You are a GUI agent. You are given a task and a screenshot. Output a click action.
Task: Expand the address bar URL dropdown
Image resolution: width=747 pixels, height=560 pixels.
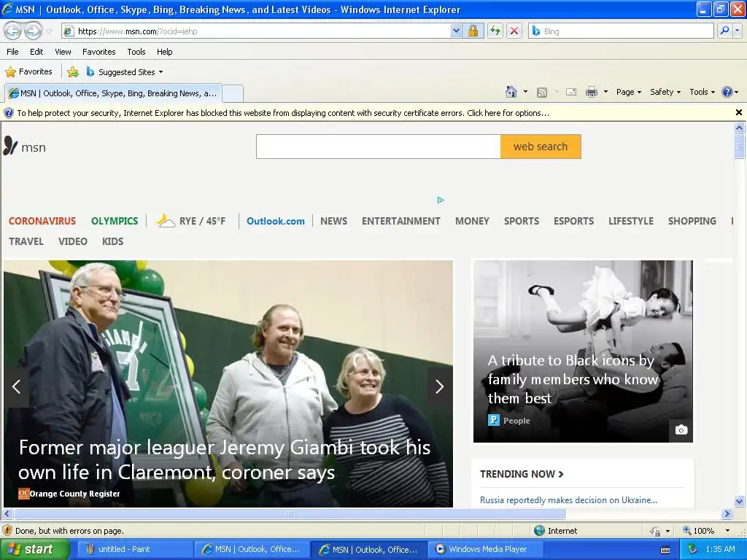point(456,31)
